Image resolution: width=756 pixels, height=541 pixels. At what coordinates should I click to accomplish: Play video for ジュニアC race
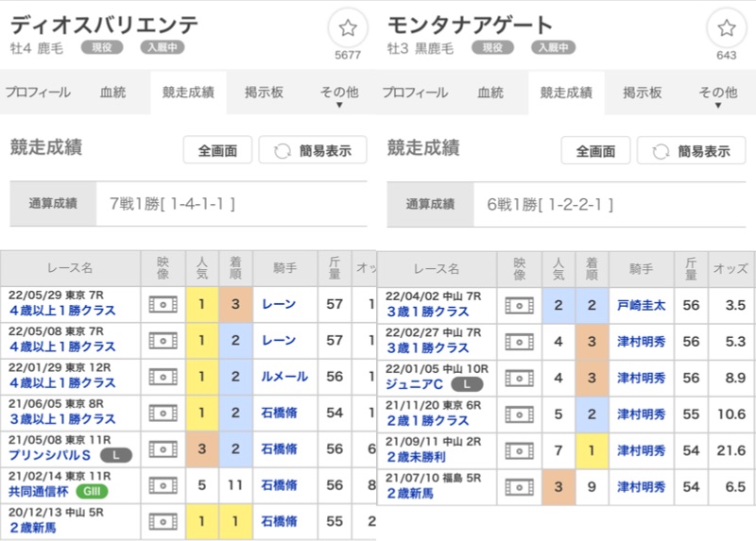pyautogui.click(x=519, y=378)
